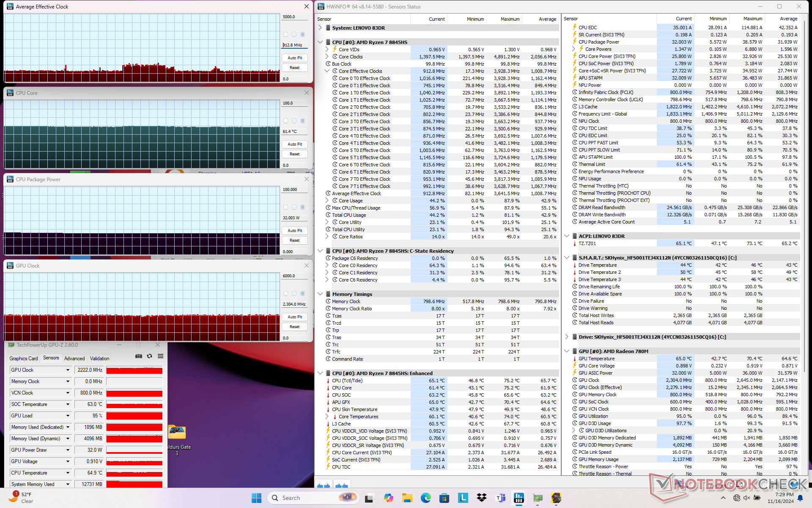Expand the Core Temperatures row
The width and height of the screenshot is (812, 508).
click(x=327, y=417)
